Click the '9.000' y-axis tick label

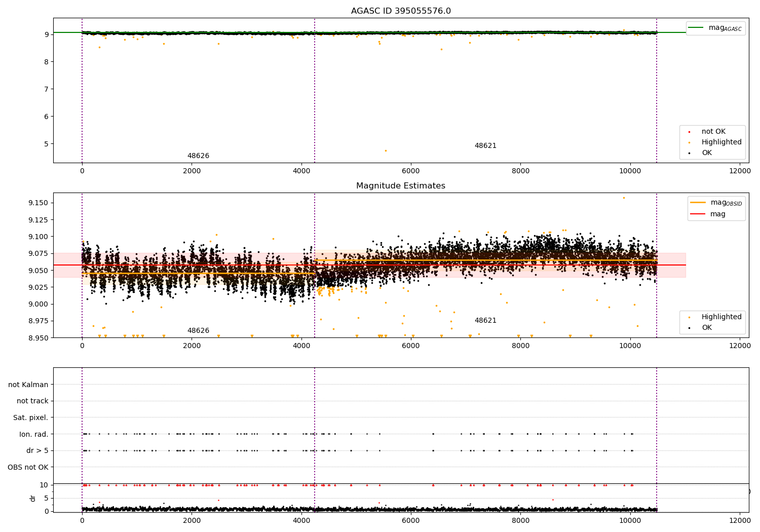pyautogui.click(x=38, y=304)
